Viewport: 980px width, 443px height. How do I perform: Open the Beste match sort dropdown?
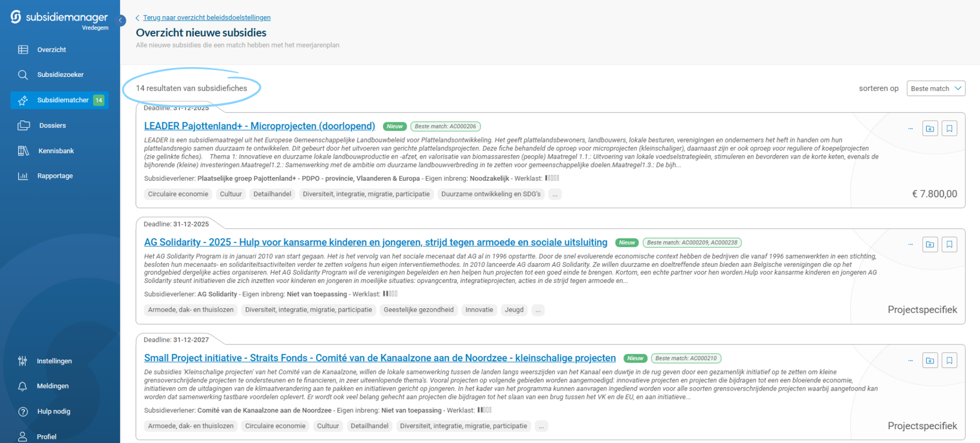(935, 89)
